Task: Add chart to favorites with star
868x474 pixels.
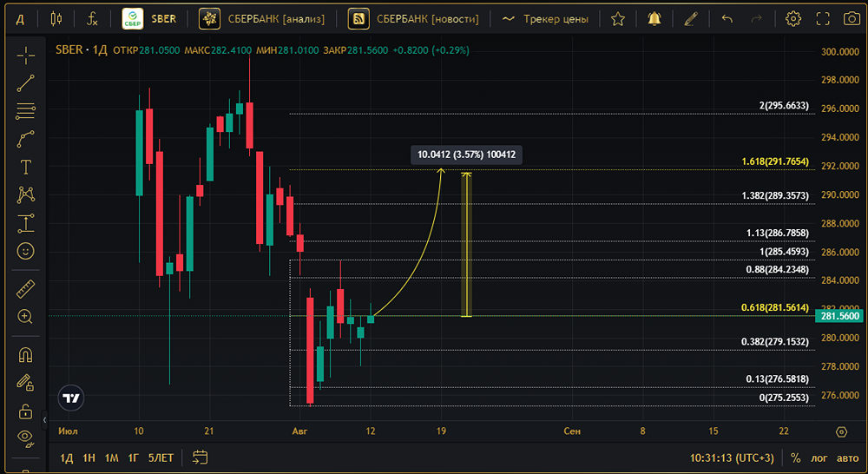Action: click(618, 19)
